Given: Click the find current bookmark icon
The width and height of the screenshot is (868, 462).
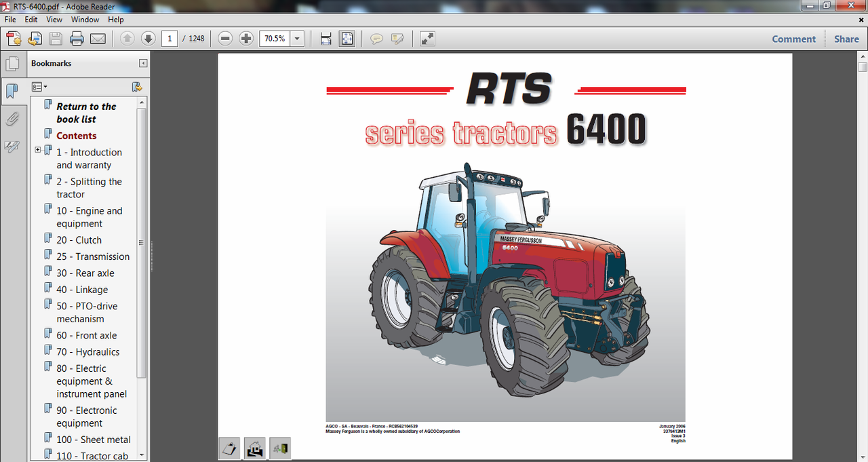Looking at the screenshot, I should pos(136,87).
